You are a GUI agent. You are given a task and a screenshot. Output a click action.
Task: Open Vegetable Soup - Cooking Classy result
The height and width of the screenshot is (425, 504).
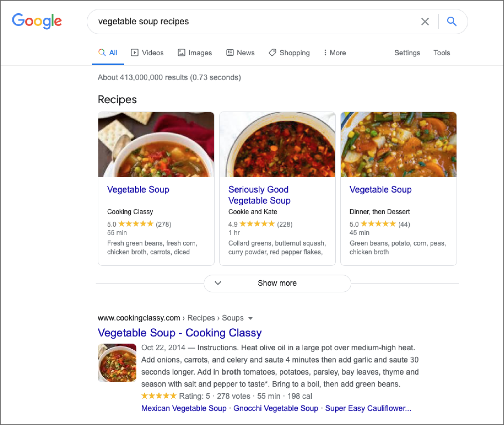pos(179,333)
